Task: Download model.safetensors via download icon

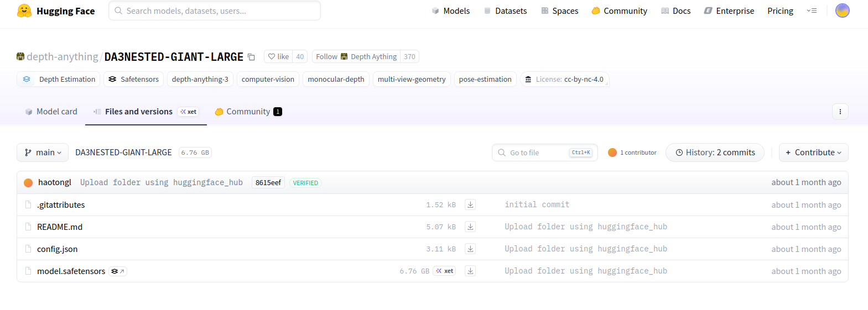Action: [470, 271]
